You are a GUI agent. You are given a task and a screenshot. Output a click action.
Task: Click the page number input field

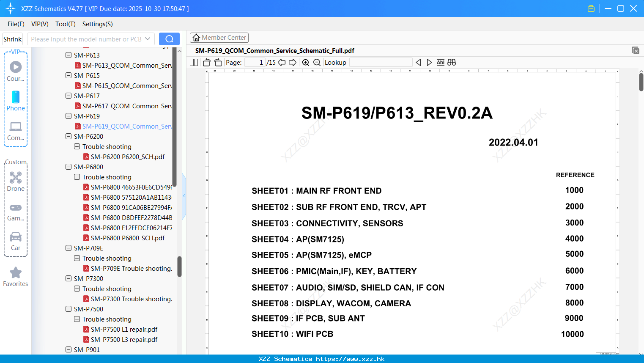255,62
